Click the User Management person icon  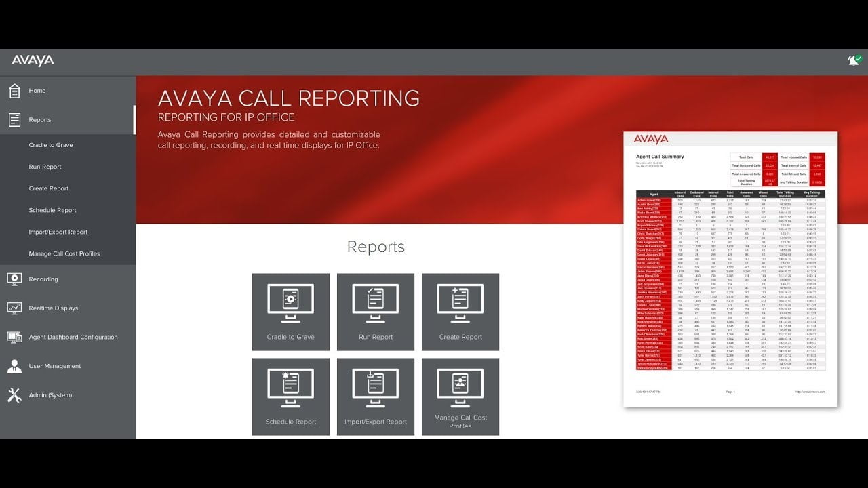[x=14, y=366]
